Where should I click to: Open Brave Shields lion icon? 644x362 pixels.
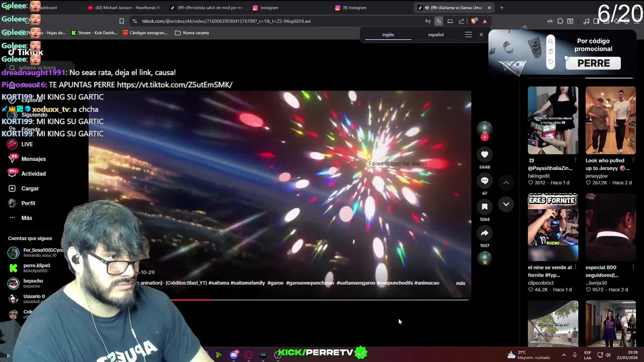click(x=474, y=21)
